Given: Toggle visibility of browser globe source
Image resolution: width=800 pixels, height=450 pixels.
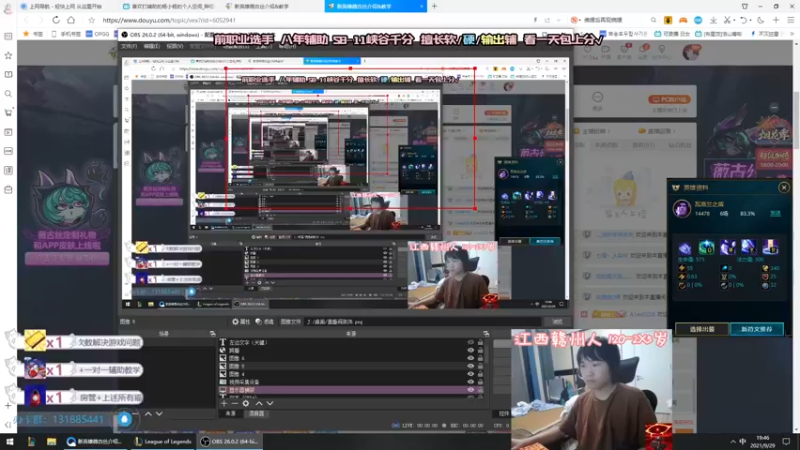Looking at the screenshot, I should 470,351.
